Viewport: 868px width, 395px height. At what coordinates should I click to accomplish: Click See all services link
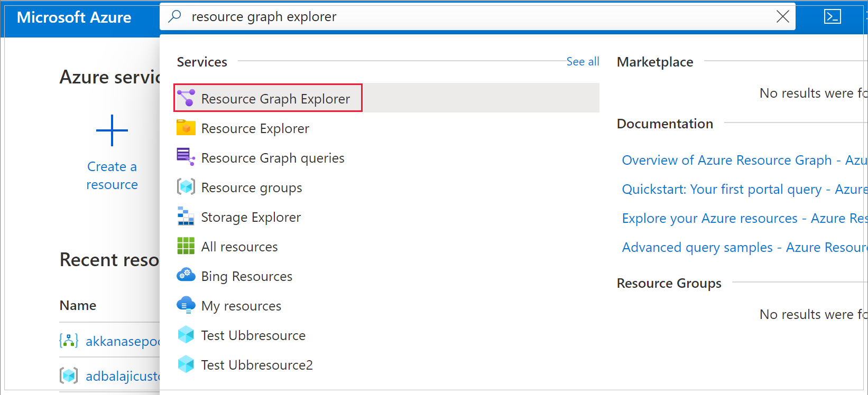pyautogui.click(x=583, y=61)
